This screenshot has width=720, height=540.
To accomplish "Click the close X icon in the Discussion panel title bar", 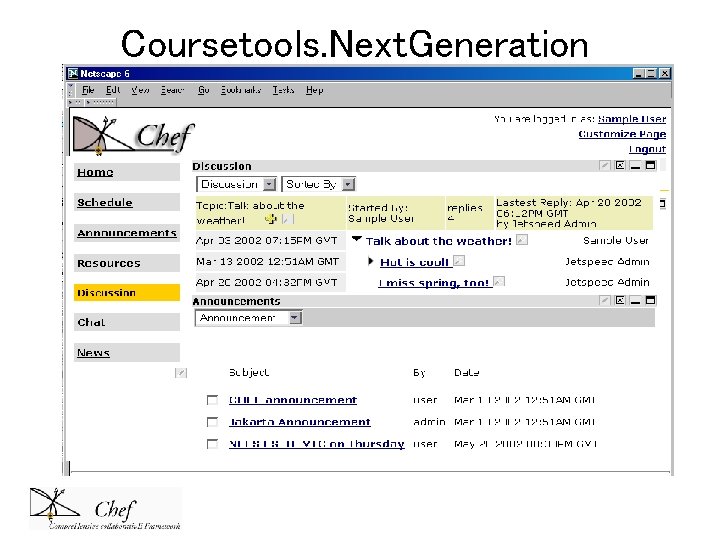I will (620, 165).
